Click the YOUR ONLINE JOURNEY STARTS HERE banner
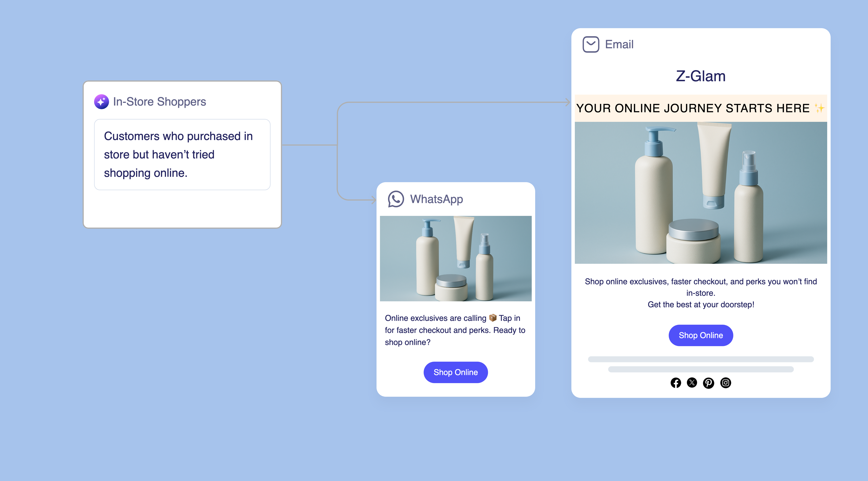This screenshot has width=868, height=481. click(701, 108)
